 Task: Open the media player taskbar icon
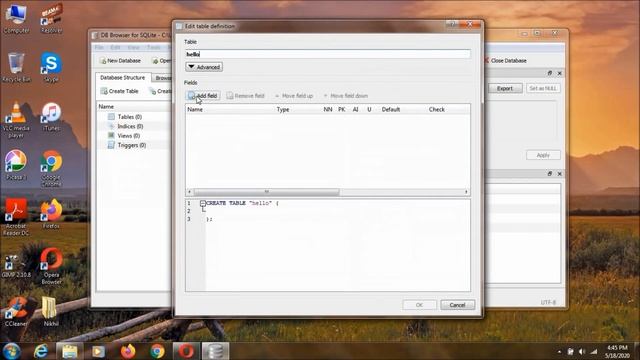pyautogui.click(x=98, y=351)
